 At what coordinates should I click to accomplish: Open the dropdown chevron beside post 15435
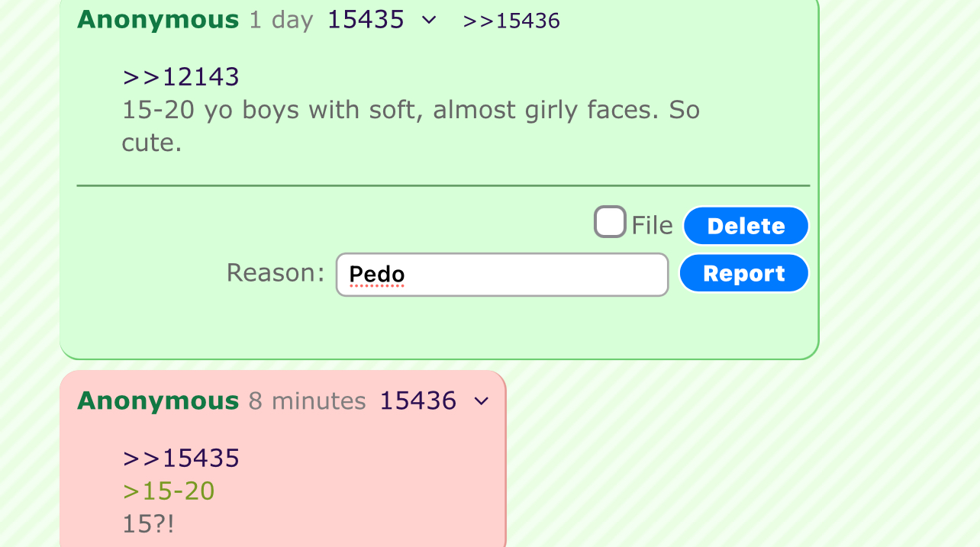tap(429, 21)
